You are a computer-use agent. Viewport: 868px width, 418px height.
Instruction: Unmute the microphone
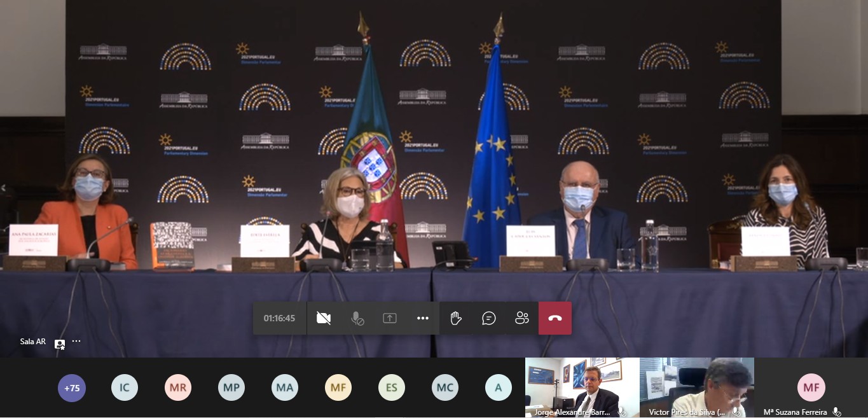pos(357,318)
